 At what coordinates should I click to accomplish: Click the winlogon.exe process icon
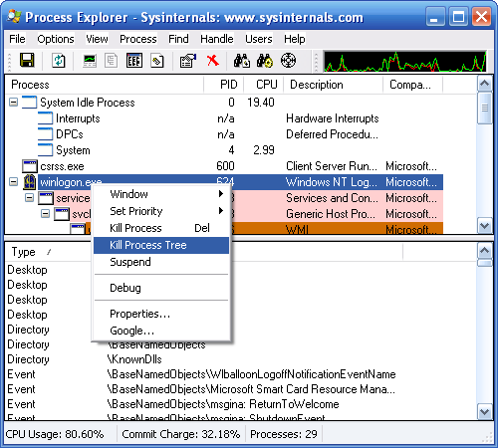29,182
